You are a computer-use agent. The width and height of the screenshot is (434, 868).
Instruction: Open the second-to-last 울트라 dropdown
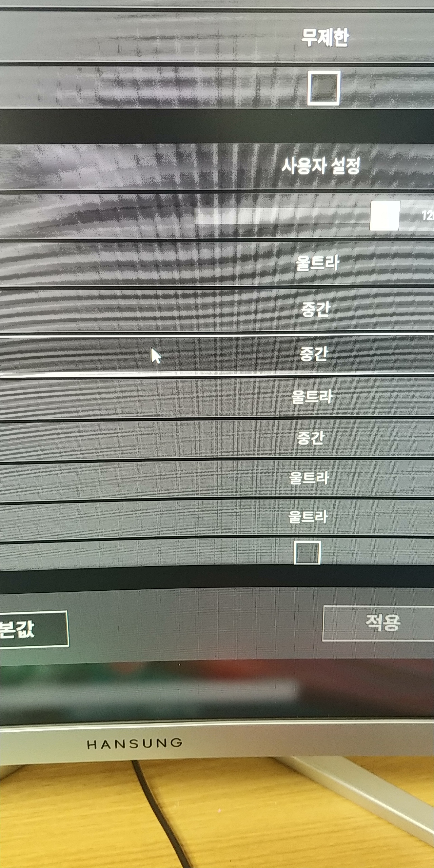coord(309,478)
